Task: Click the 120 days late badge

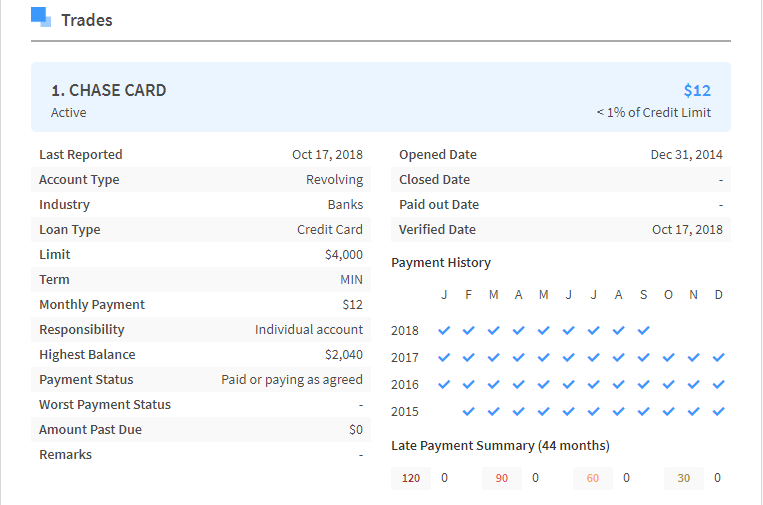Action: tap(411, 478)
